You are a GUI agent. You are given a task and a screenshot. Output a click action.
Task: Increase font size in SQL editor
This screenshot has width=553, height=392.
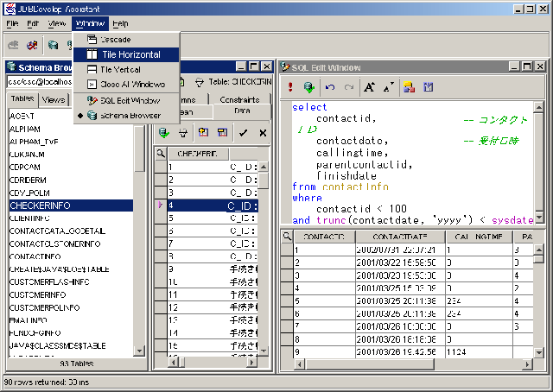click(x=369, y=87)
